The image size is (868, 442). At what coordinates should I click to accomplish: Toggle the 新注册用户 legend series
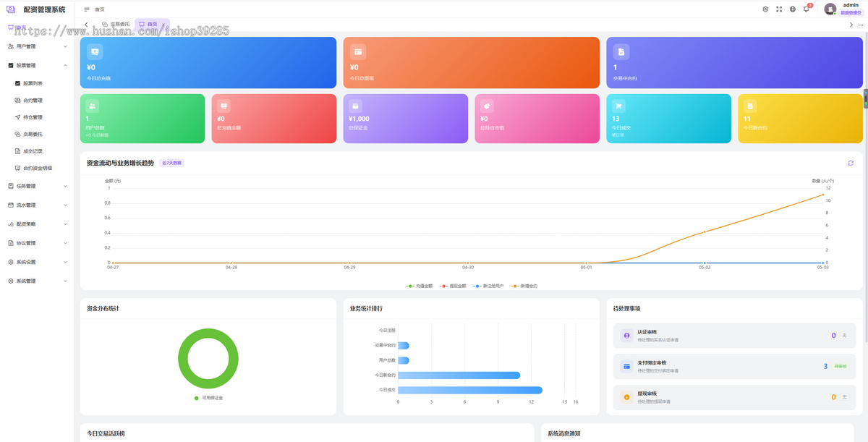pos(488,286)
